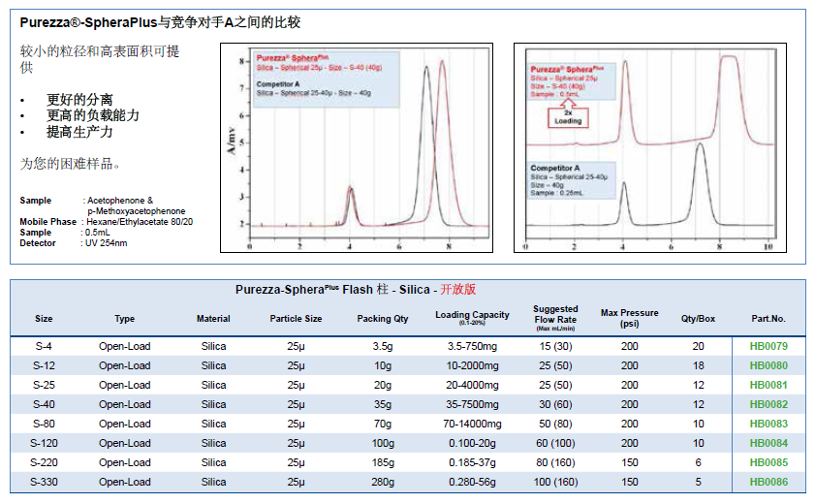
Task: Click the 0.185-37g loading capacity cell
Action: coord(472,462)
